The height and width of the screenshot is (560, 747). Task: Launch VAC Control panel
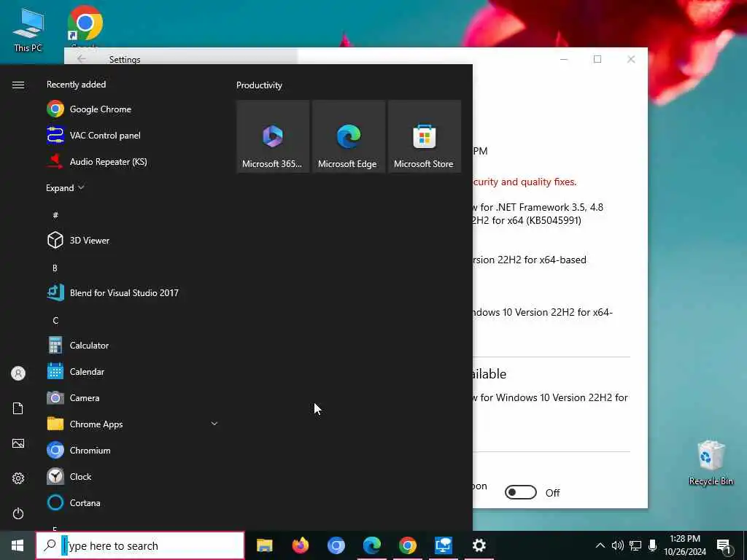click(x=131, y=135)
